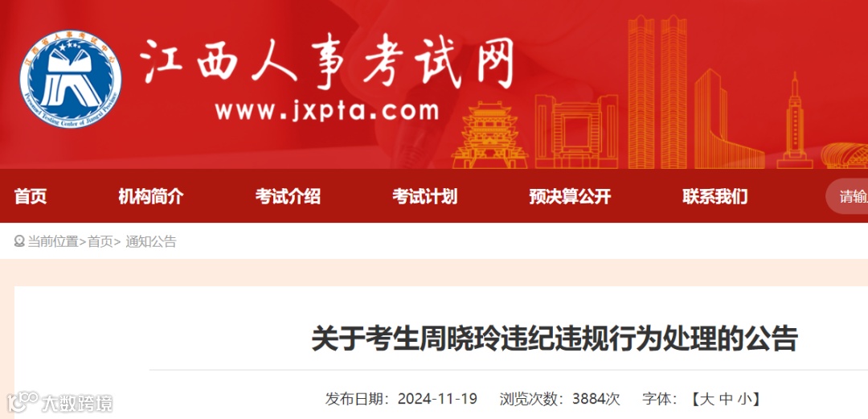This screenshot has width=868, height=419.
Task: Go to the 考试介绍 section
Action: point(288,196)
